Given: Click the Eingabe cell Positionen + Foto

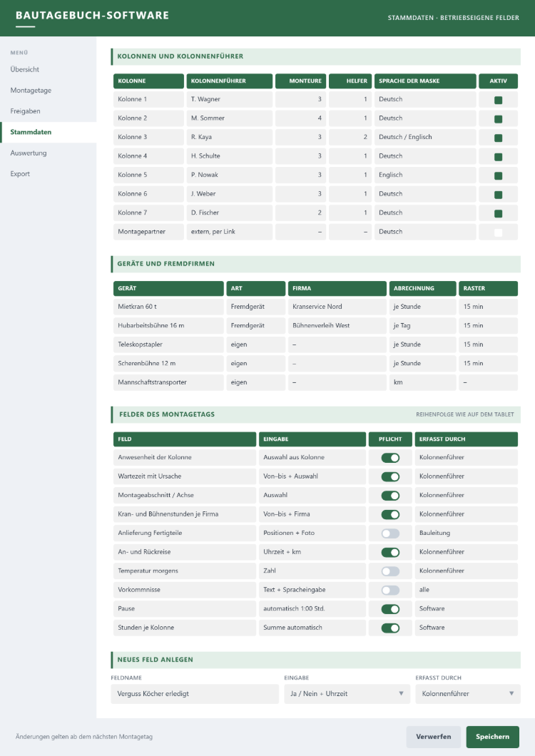Looking at the screenshot, I should 312,533.
